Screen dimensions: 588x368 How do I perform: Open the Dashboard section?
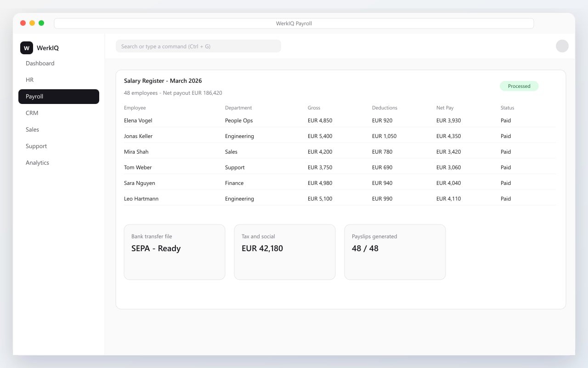pos(59,63)
